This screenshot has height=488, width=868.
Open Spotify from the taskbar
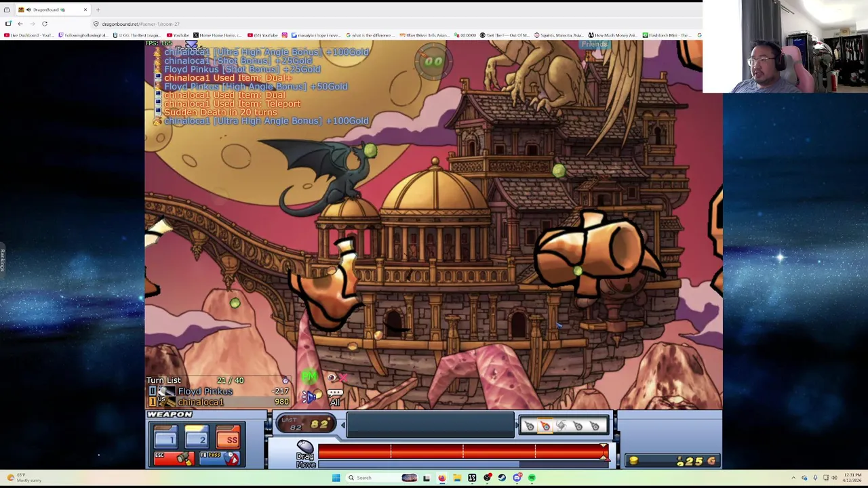(x=532, y=478)
